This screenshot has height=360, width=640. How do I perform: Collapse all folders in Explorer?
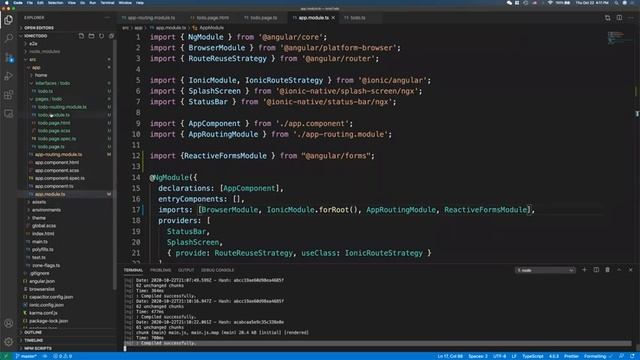coord(111,36)
